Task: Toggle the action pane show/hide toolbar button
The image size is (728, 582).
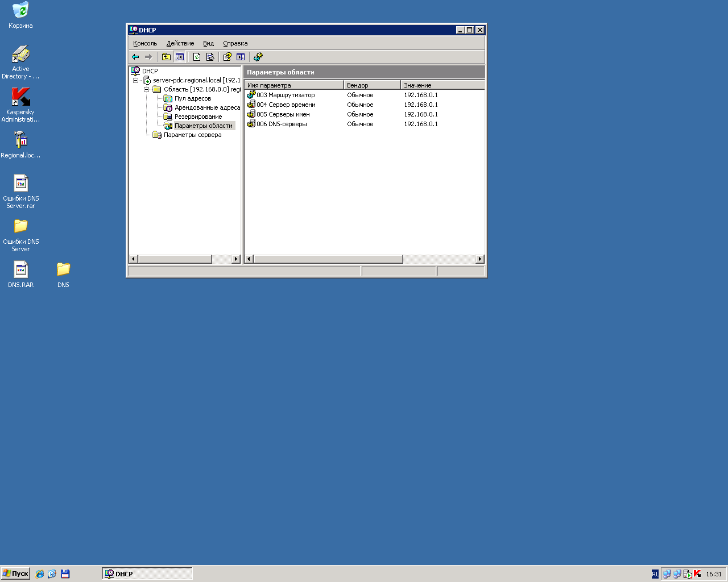Action: (241, 57)
